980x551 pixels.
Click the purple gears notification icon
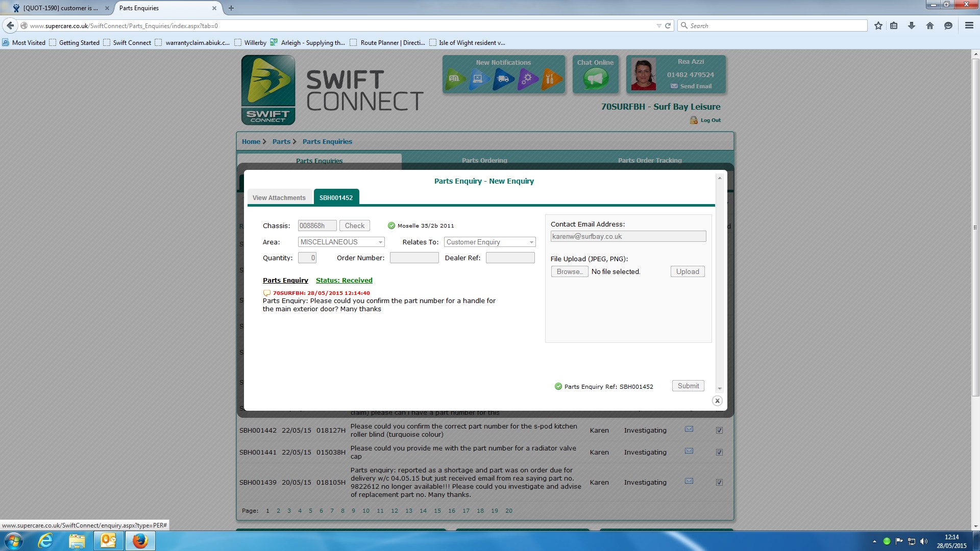527,79
